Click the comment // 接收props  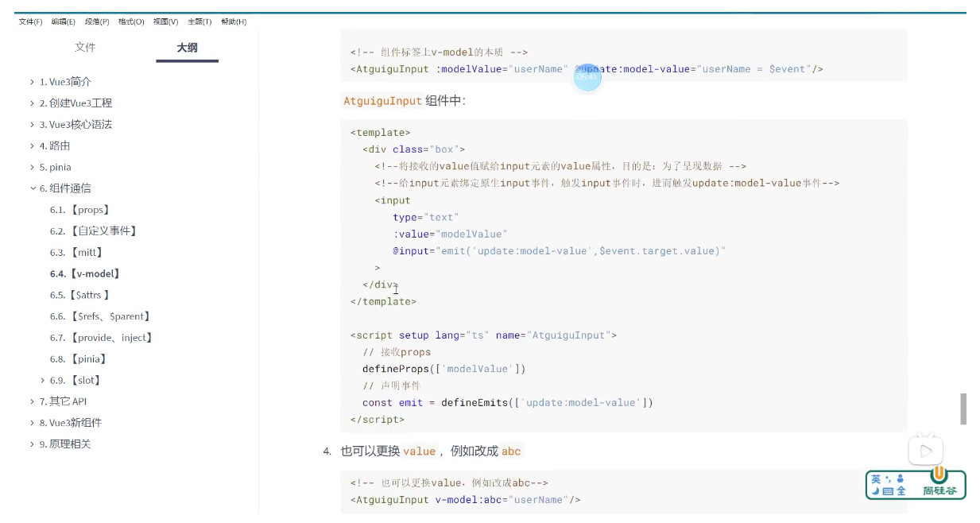tap(397, 352)
